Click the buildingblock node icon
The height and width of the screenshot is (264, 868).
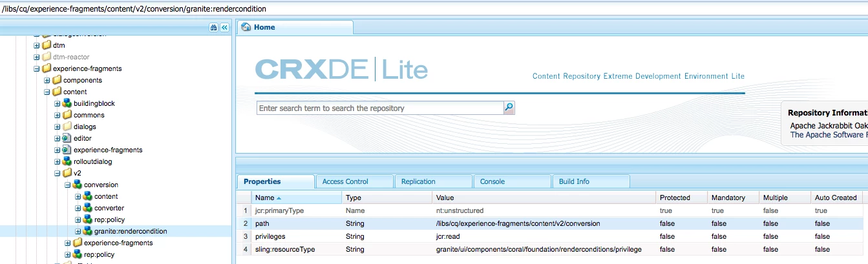coord(67,103)
